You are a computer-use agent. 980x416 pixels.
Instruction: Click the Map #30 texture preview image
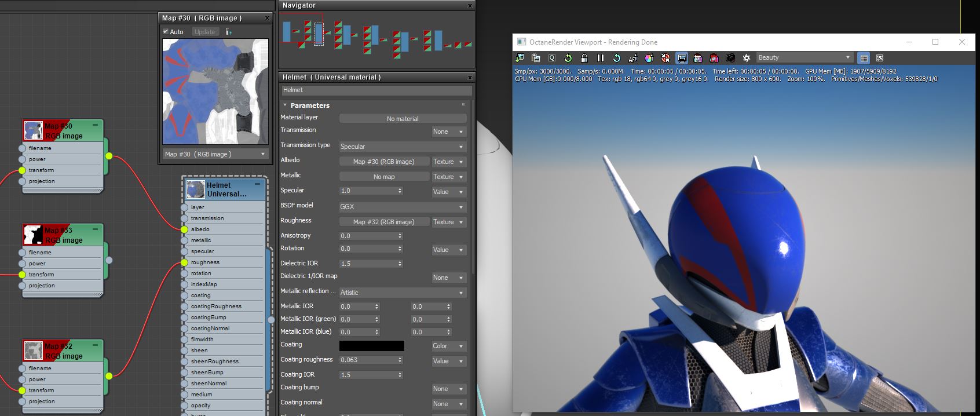(x=215, y=92)
